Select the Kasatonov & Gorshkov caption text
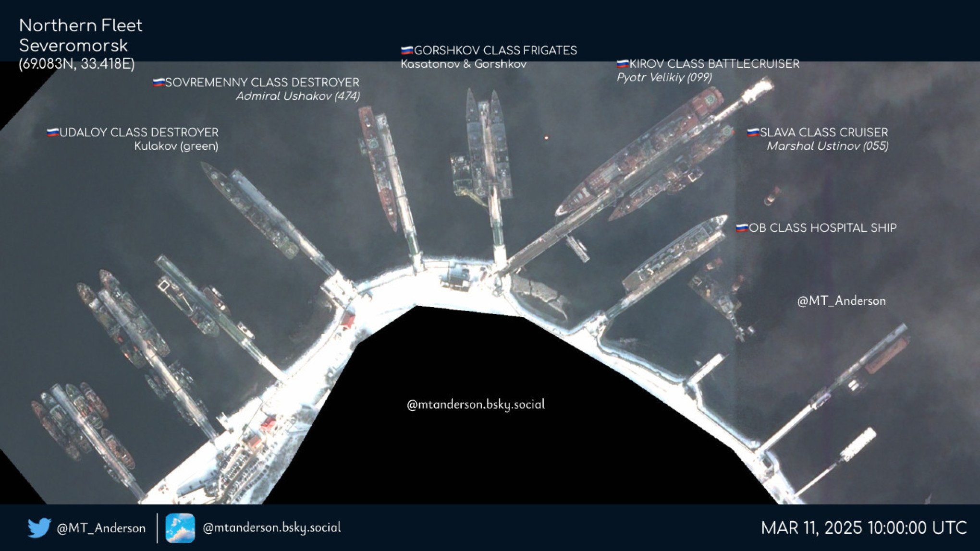 click(463, 63)
